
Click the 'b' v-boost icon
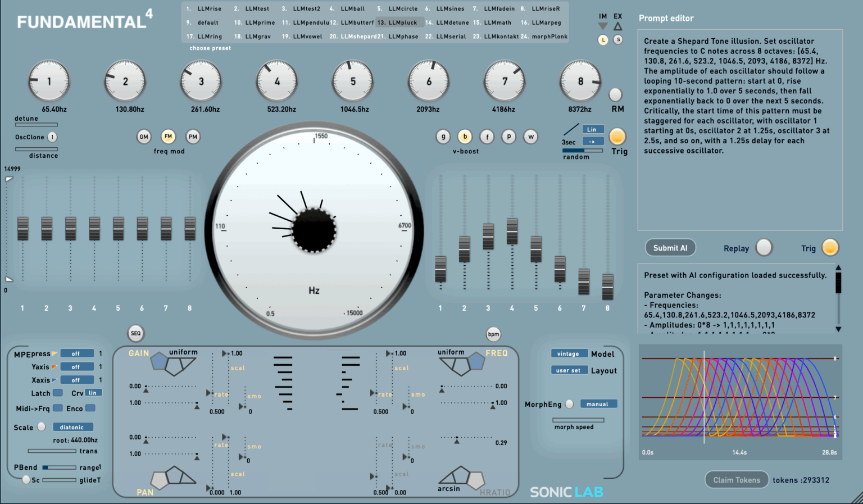(x=464, y=137)
